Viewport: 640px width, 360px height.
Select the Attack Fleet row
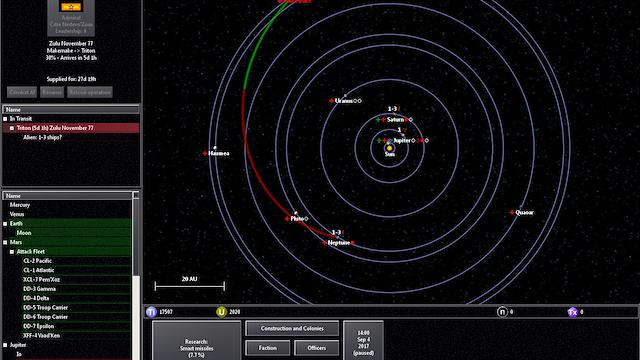tap(67, 252)
